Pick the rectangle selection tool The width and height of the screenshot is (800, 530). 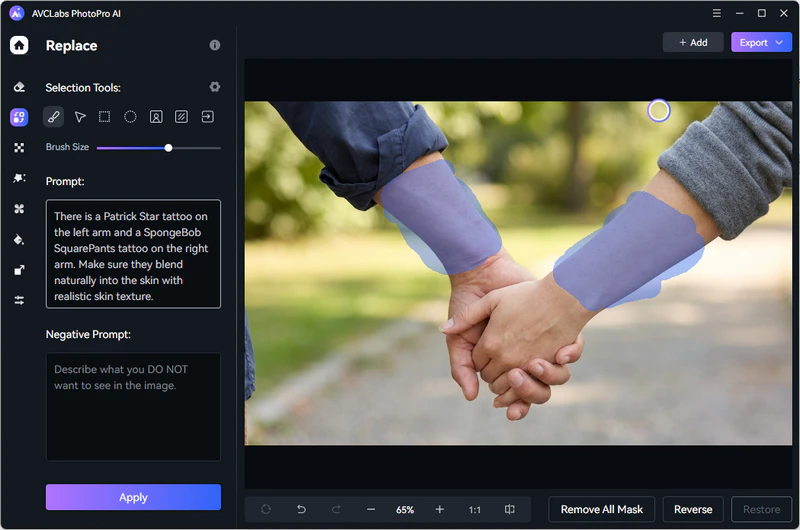point(105,116)
